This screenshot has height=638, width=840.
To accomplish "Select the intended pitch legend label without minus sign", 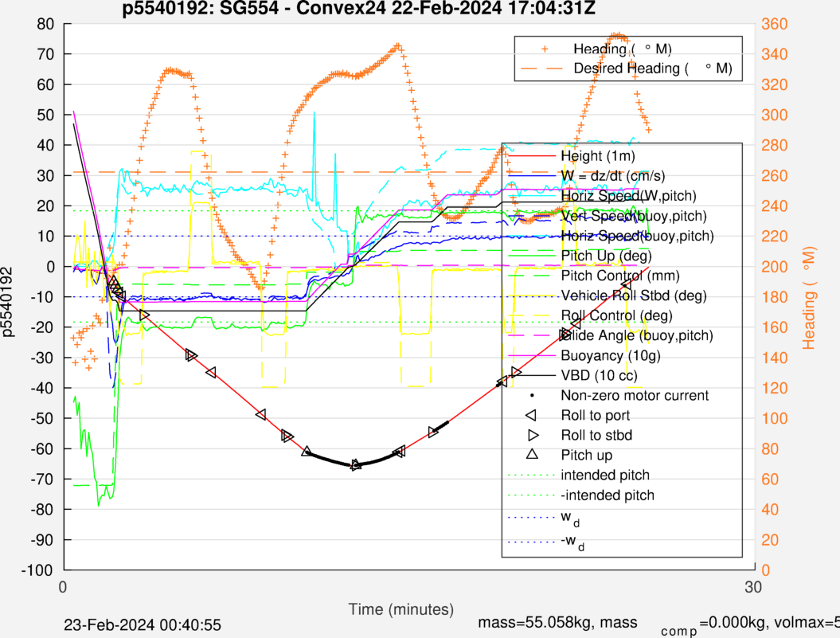I will click(x=605, y=475).
